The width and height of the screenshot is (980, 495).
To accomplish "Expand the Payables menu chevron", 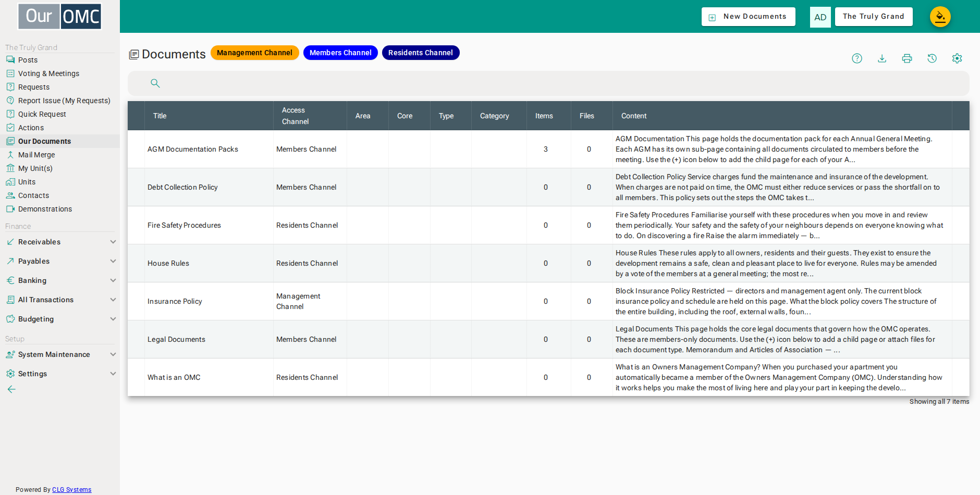I will coord(113,261).
